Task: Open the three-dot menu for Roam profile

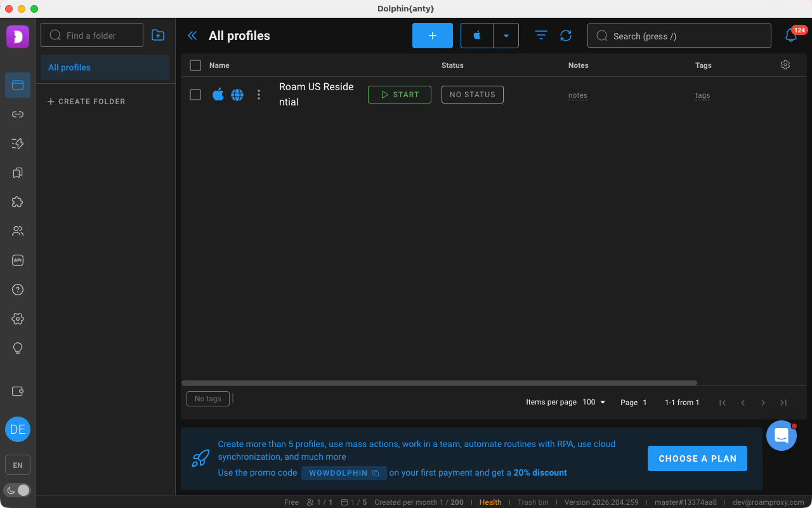Action: coord(258,95)
